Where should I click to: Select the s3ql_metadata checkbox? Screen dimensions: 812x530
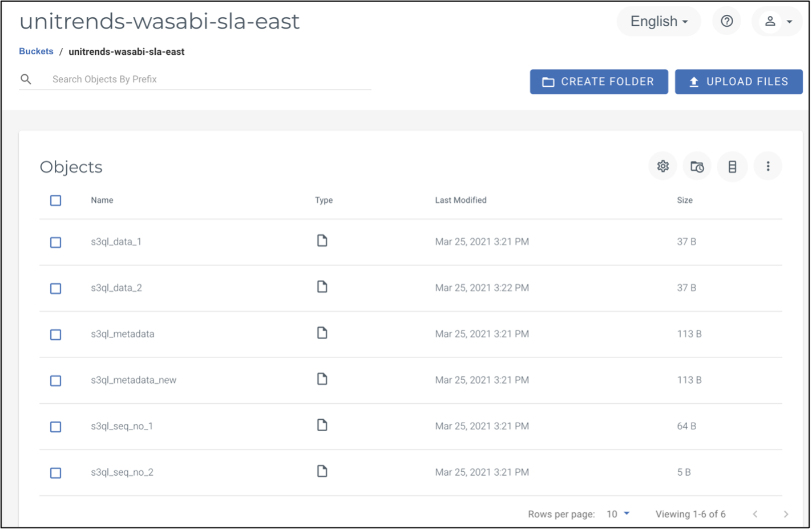click(55, 335)
